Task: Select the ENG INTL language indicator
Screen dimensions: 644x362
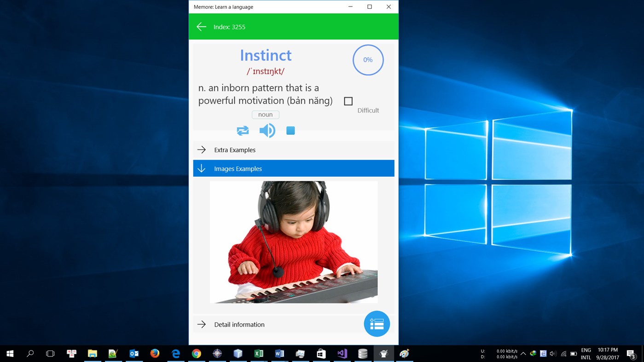Action: pos(586,353)
